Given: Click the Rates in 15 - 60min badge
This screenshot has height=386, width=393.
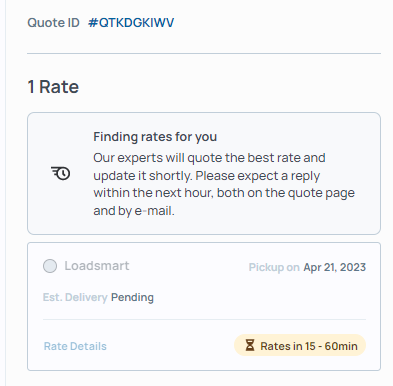Looking at the screenshot, I should [x=300, y=345].
